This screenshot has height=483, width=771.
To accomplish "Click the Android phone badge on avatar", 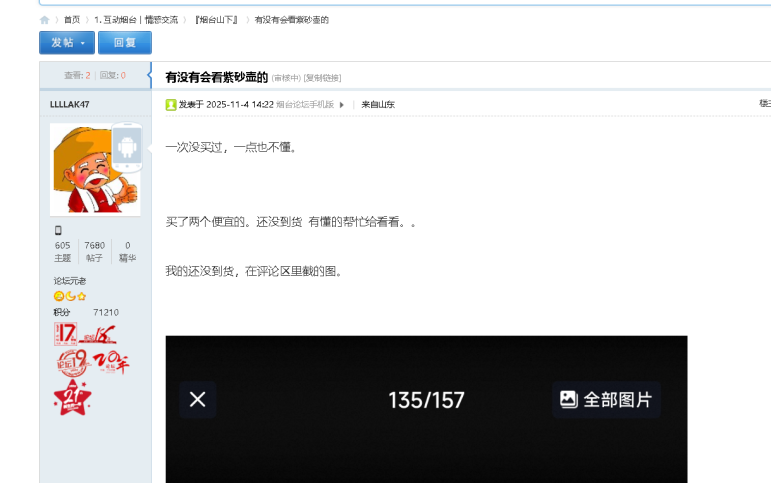I will click(126, 149).
